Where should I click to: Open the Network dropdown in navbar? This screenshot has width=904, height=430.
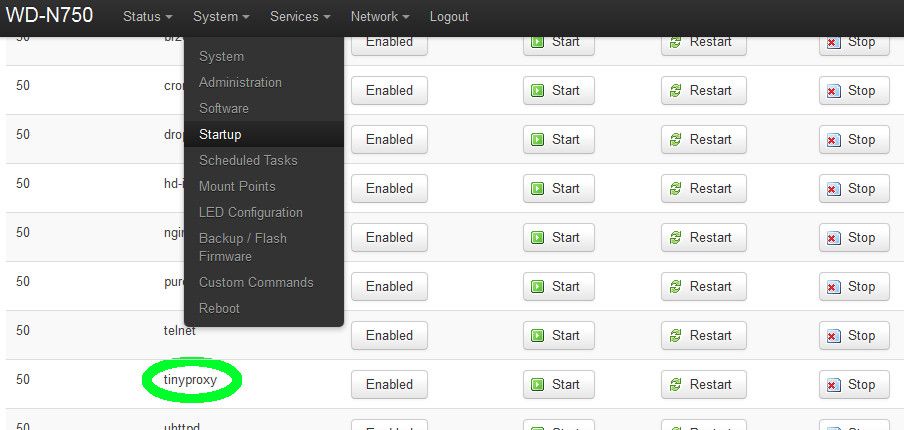coord(380,17)
